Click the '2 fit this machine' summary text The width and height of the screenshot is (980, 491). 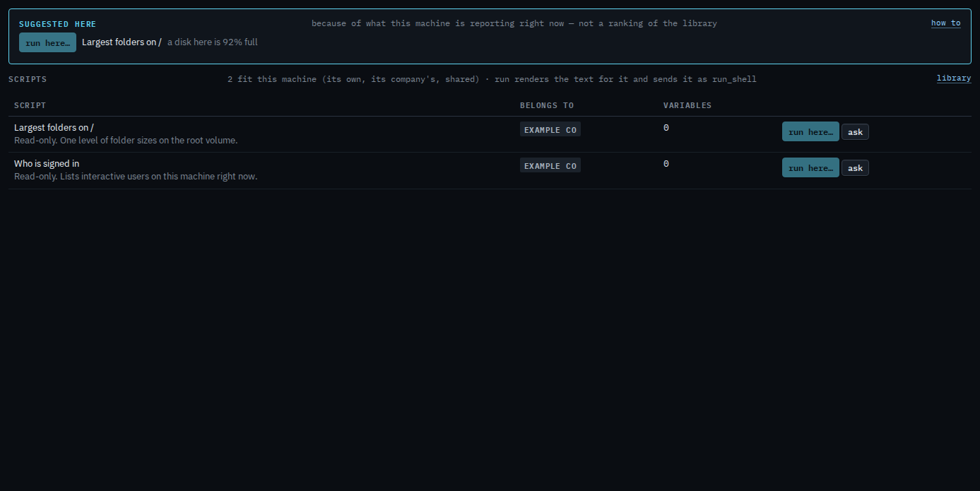pos(492,79)
